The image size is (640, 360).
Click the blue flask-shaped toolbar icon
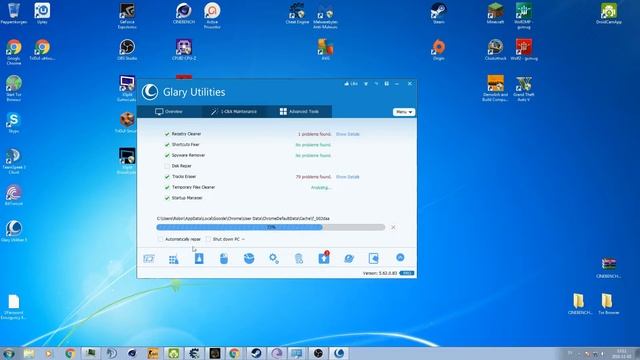(199, 258)
